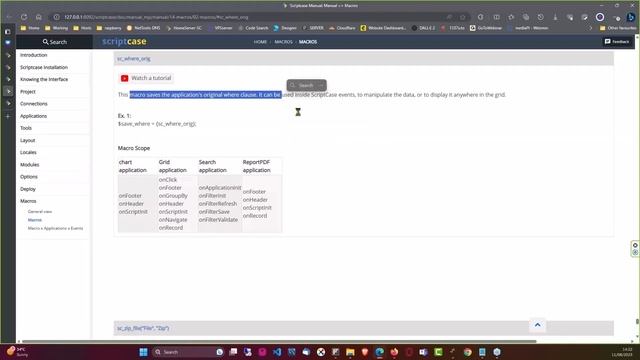
Task: Open the Cloudflare bookmark
Action: tap(342, 28)
